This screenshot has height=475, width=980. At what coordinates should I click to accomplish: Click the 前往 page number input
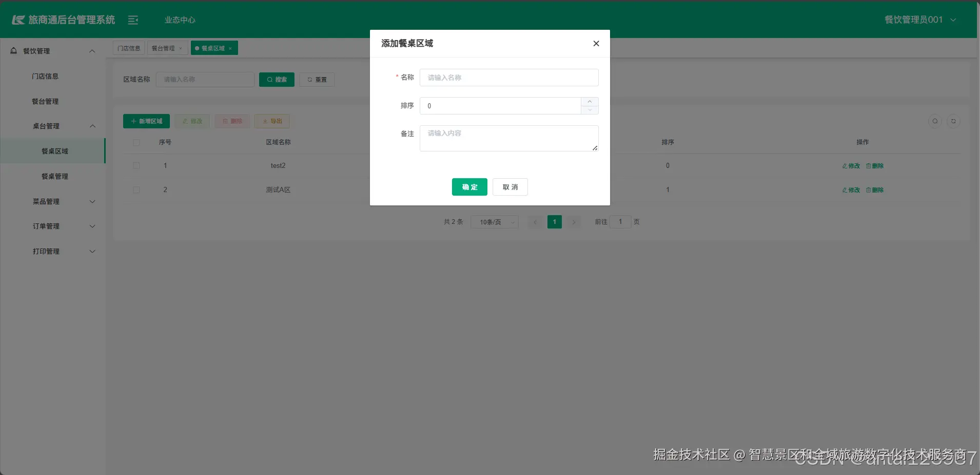click(x=620, y=222)
